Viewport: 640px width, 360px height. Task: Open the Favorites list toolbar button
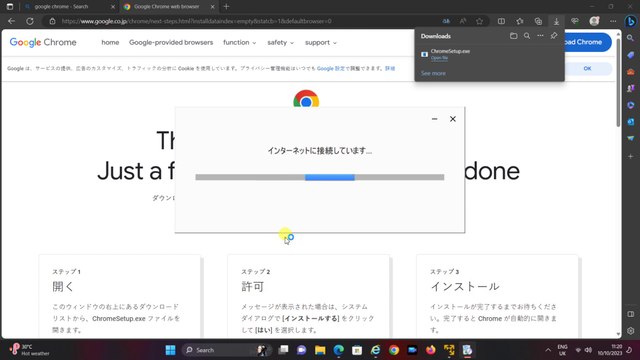(520, 21)
